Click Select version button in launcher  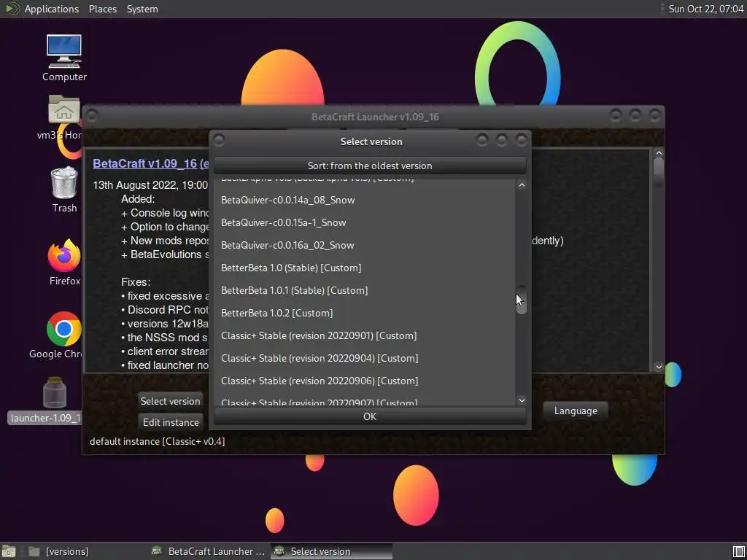point(170,401)
